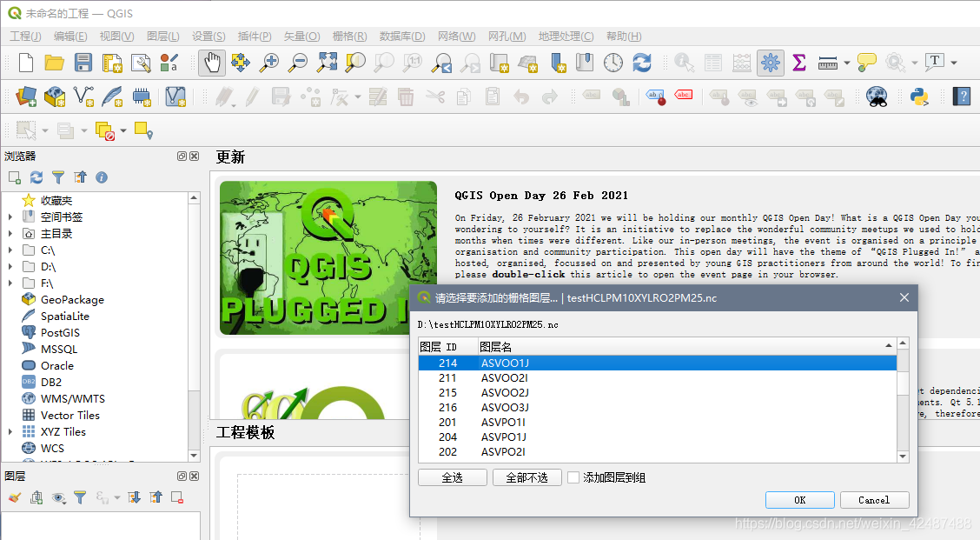Click the new Shapefile layer icon
The height and width of the screenshot is (540, 980).
click(83, 97)
